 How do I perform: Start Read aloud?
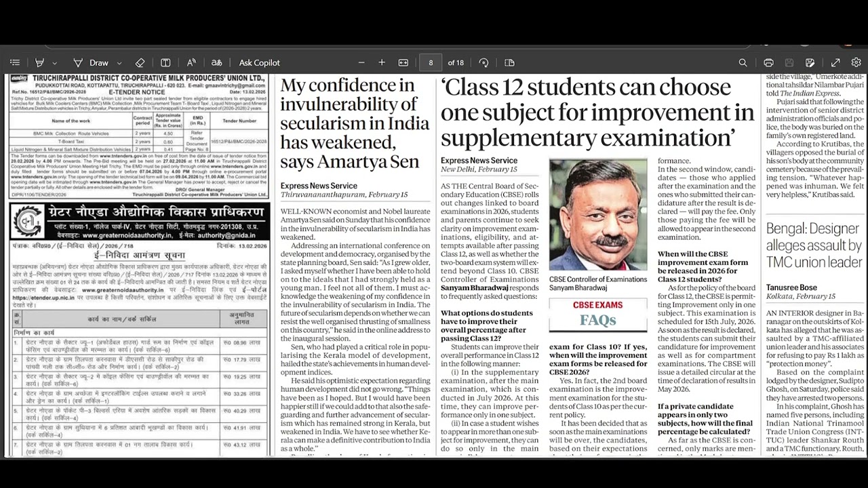click(191, 62)
